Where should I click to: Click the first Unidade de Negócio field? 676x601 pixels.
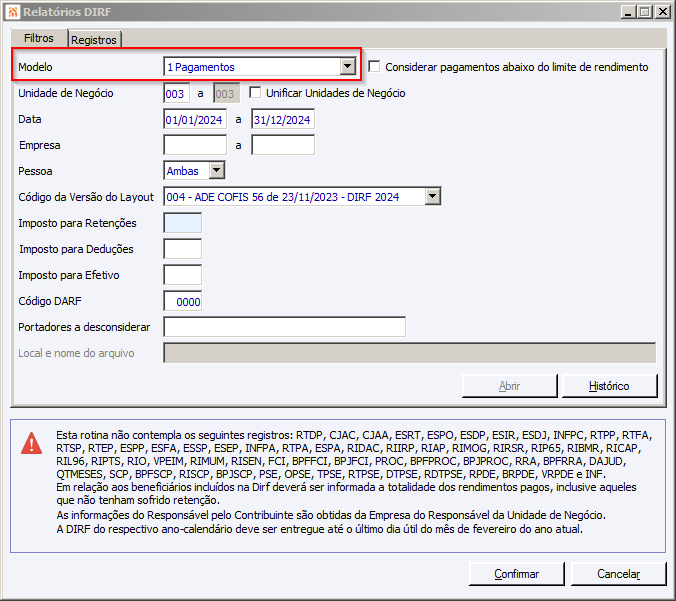pos(177,94)
